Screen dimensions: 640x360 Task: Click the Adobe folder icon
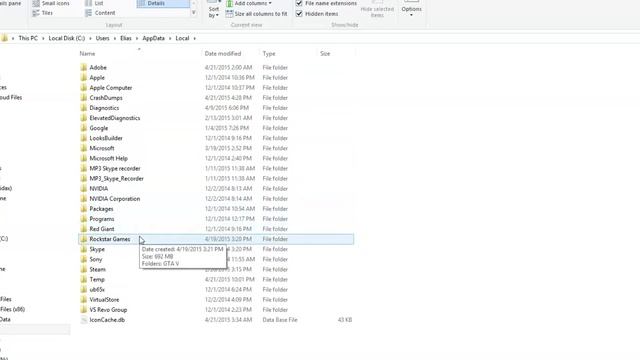[x=84, y=67]
